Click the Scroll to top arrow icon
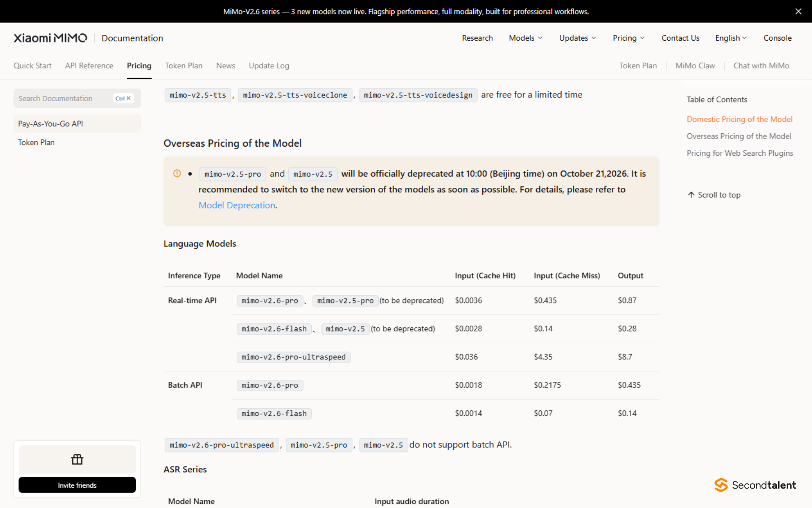 [691, 195]
